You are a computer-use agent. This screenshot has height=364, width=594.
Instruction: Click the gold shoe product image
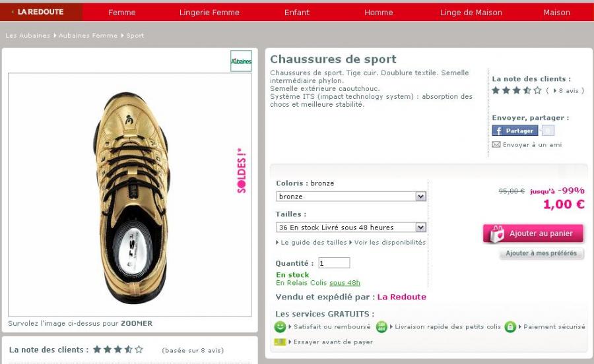tap(129, 196)
